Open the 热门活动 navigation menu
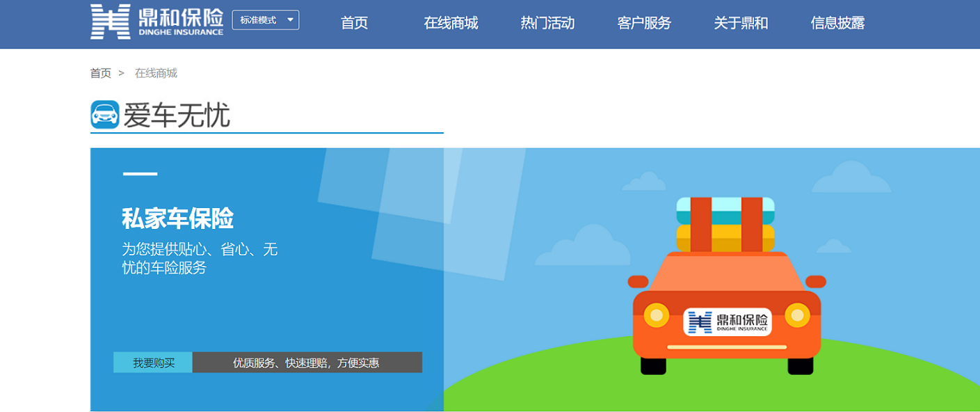The height and width of the screenshot is (412, 980). coord(547,23)
